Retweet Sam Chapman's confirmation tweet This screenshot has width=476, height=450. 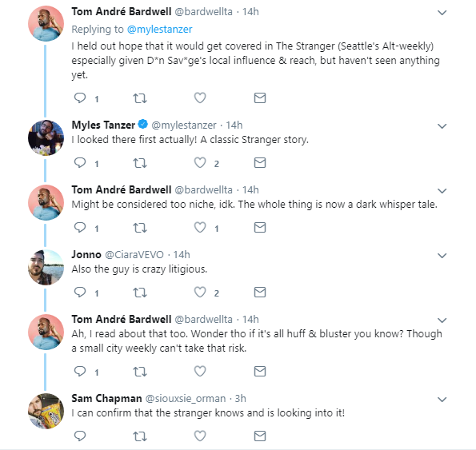click(140, 436)
